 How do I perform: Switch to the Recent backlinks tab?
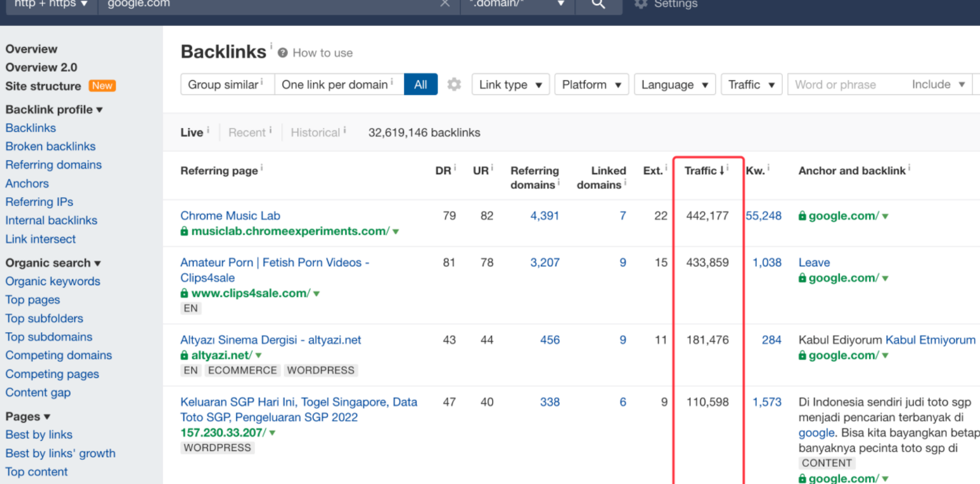pyautogui.click(x=247, y=133)
